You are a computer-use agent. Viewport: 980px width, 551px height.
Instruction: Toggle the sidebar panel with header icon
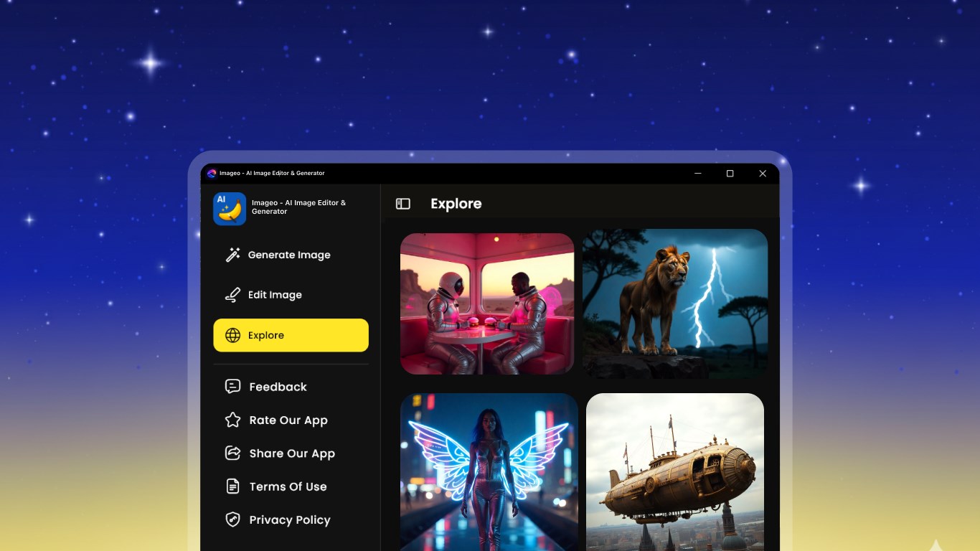403,204
